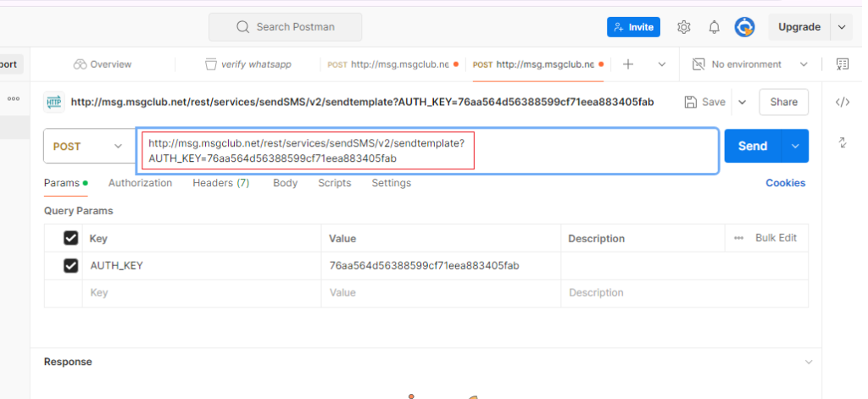Open the verify whatsapp tab

248,64
